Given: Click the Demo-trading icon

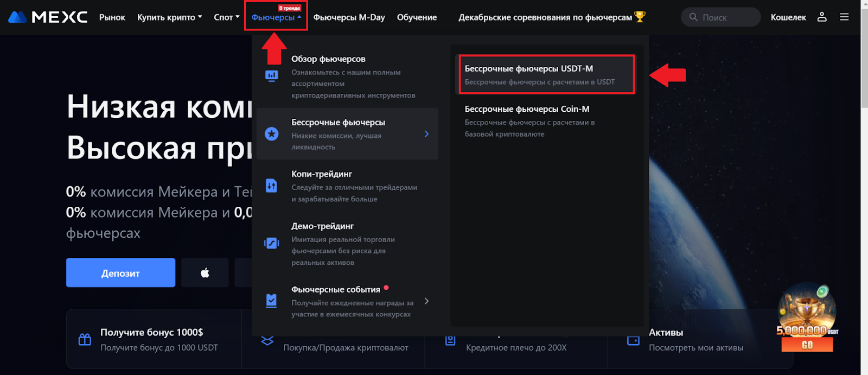Looking at the screenshot, I should 271,243.
